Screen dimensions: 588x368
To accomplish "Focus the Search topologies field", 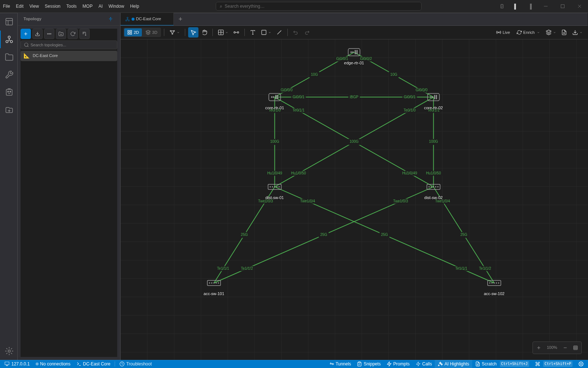I will pyautogui.click(x=69, y=45).
